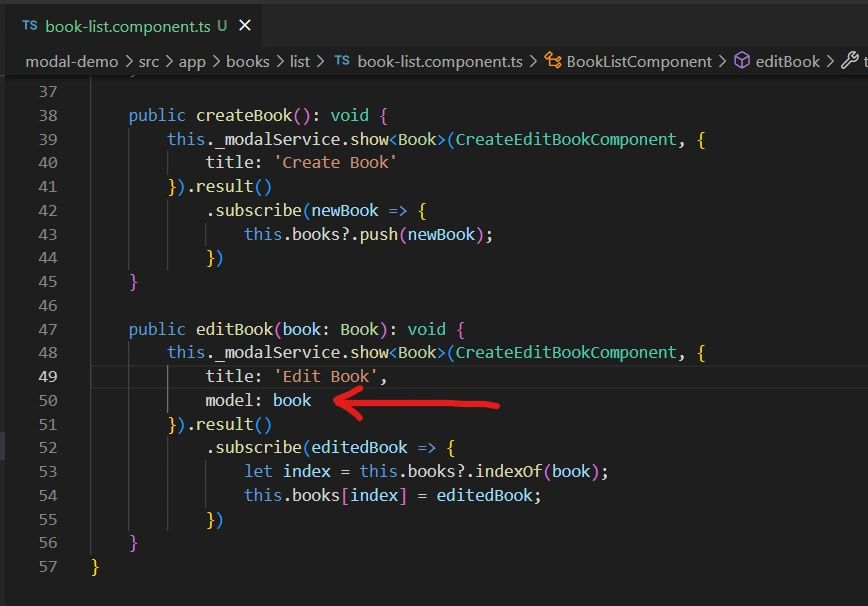
Task: Click the model: book text marked by the arrow
Action: click(x=257, y=400)
